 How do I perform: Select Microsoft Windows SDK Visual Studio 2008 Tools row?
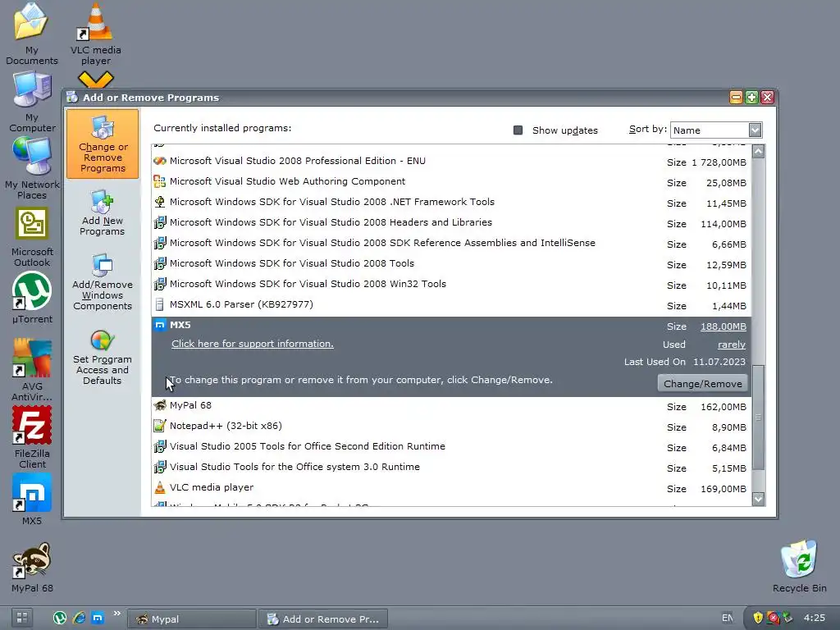click(x=451, y=263)
